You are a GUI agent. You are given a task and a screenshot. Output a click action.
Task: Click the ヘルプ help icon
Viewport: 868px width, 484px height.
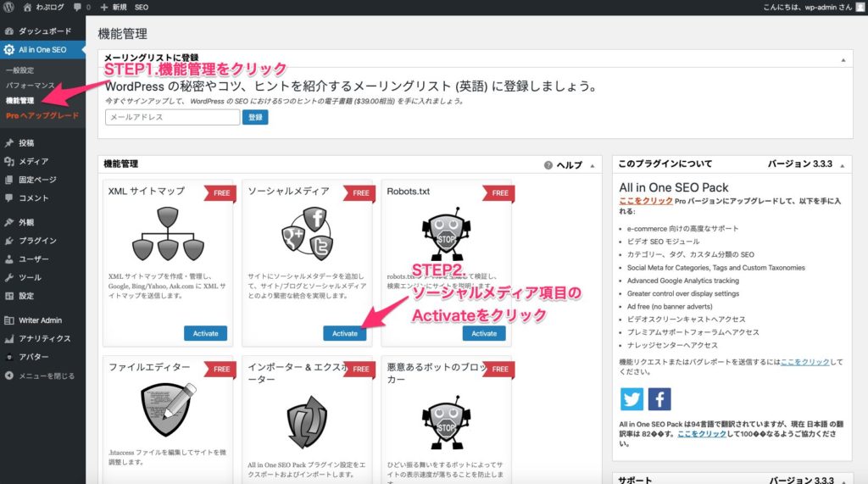point(548,165)
